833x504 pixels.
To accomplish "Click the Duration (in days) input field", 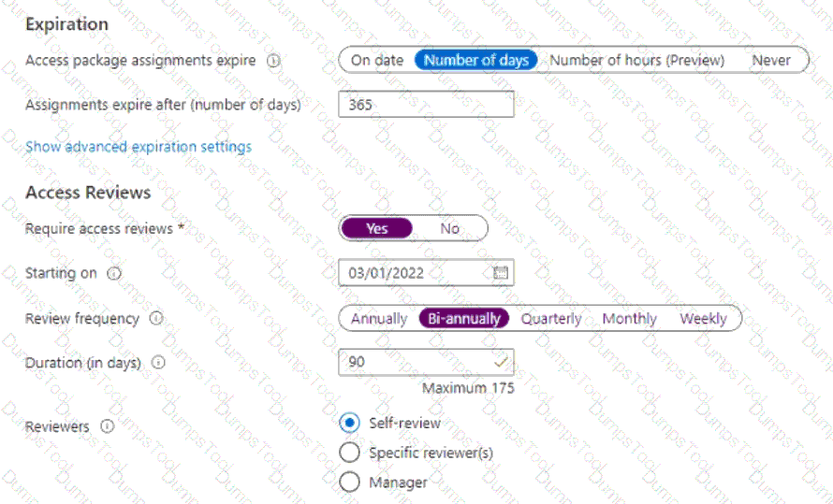I will pyautogui.click(x=416, y=362).
